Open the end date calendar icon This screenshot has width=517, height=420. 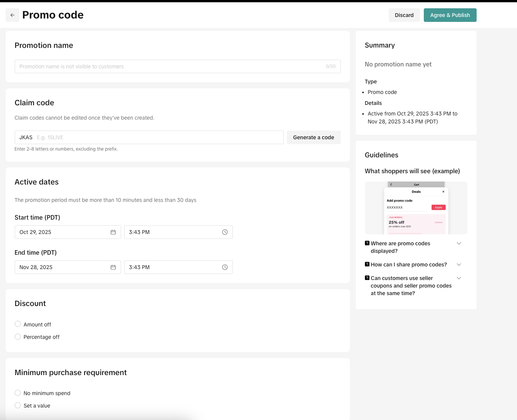pos(113,267)
